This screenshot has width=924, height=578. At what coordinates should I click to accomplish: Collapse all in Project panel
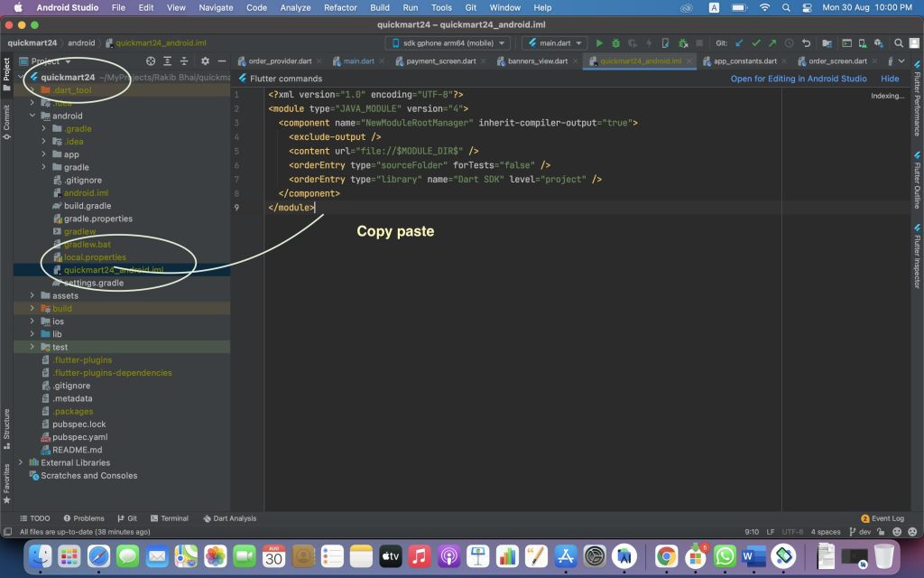[x=185, y=61]
